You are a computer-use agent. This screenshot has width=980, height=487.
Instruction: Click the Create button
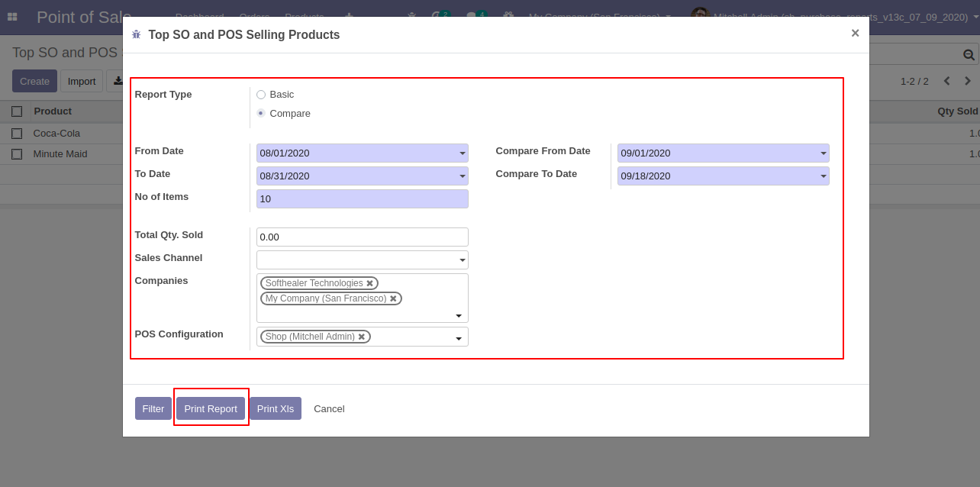click(x=34, y=81)
